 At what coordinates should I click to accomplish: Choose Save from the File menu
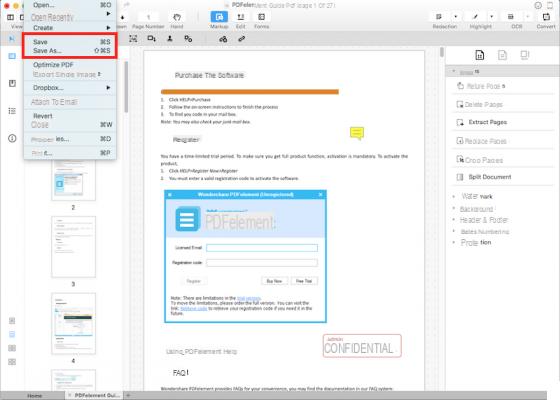click(70, 42)
